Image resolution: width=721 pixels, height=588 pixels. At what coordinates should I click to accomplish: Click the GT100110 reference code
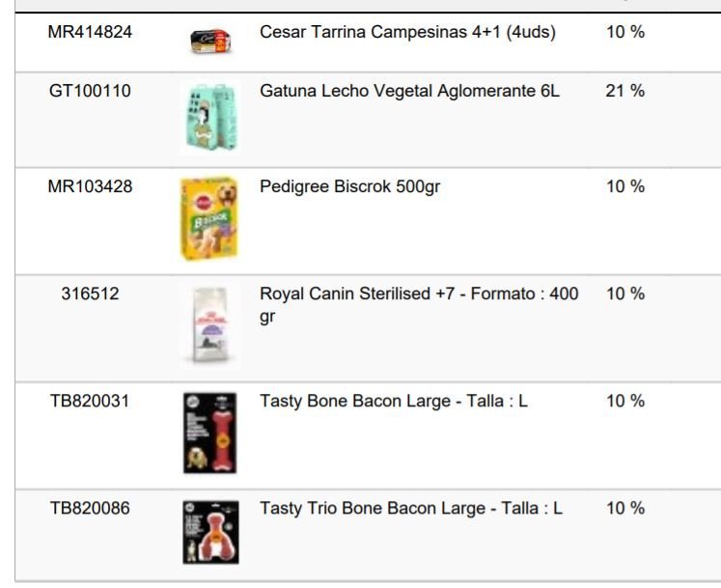[x=90, y=91]
